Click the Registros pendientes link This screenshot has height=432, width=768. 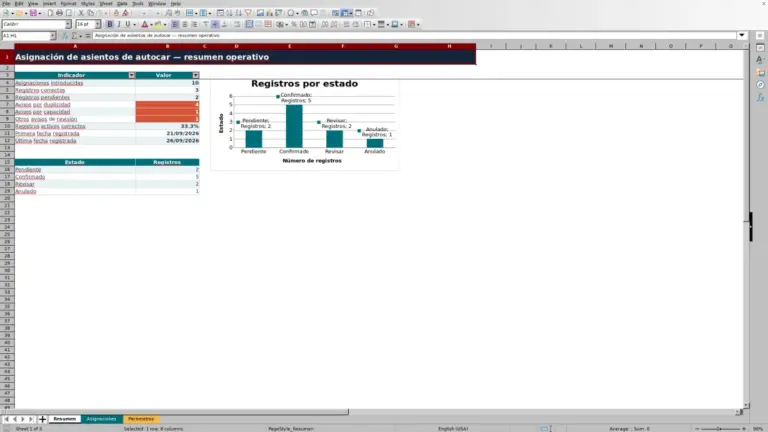coord(42,97)
